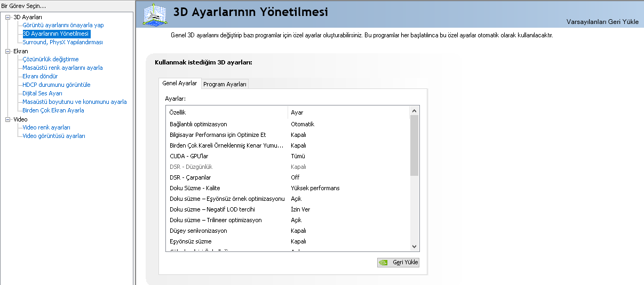The width and height of the screenshot is (644, 285).
Task: Select Eşyönsüz örnek optimizasyonu row
Action: [288, 199]
